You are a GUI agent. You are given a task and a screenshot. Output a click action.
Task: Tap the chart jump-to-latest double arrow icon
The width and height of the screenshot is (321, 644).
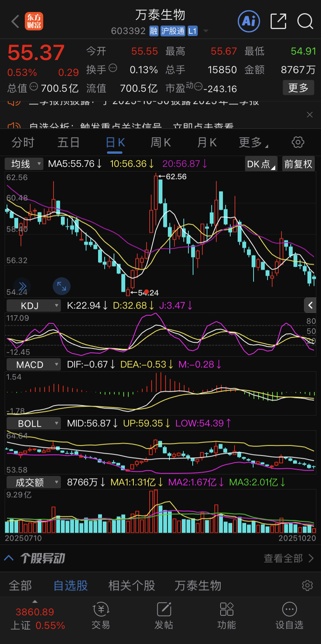click(22, 286)
